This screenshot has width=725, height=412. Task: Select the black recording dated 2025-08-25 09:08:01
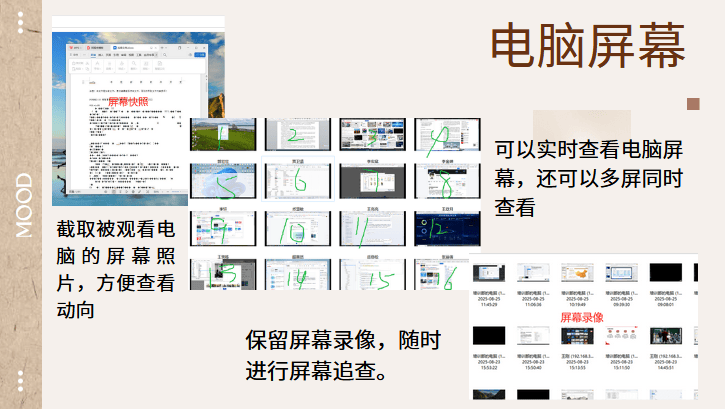coord(664,275)
